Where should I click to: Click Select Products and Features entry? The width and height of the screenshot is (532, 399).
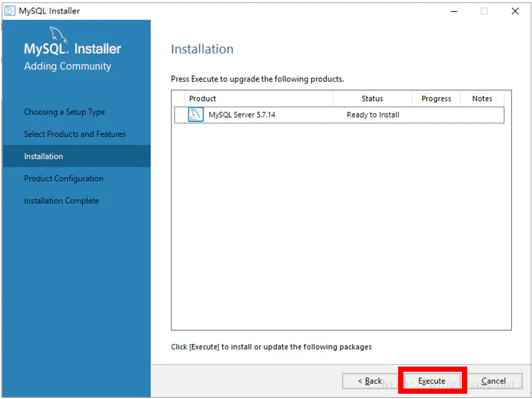click(x=74, y=134)
